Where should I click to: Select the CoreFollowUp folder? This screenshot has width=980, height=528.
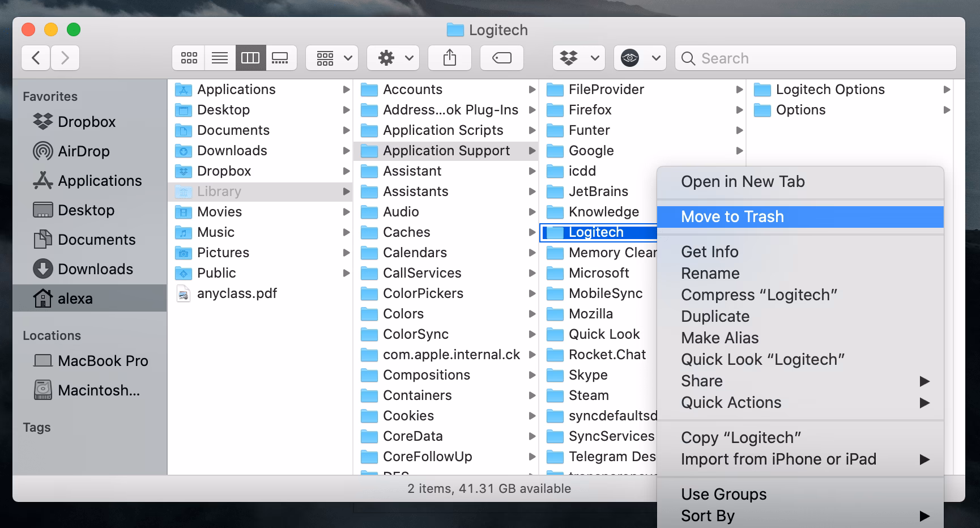point(445,457)
